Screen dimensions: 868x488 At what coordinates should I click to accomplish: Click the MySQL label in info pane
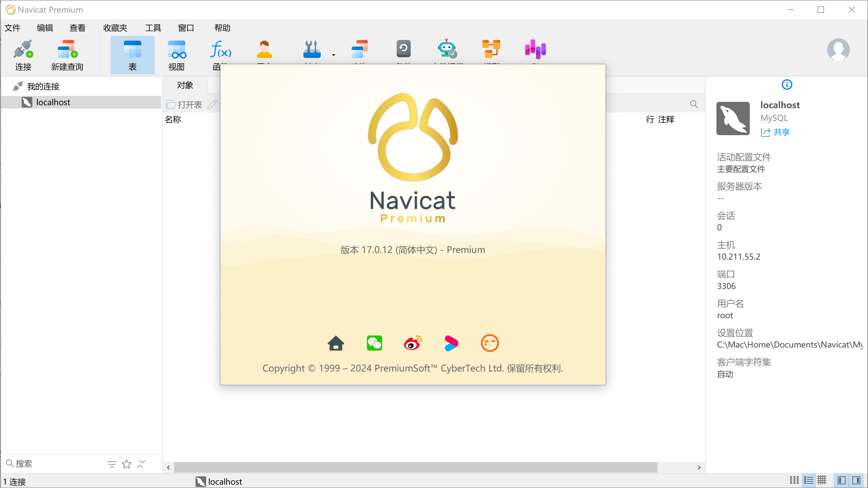tap(774, 118)
